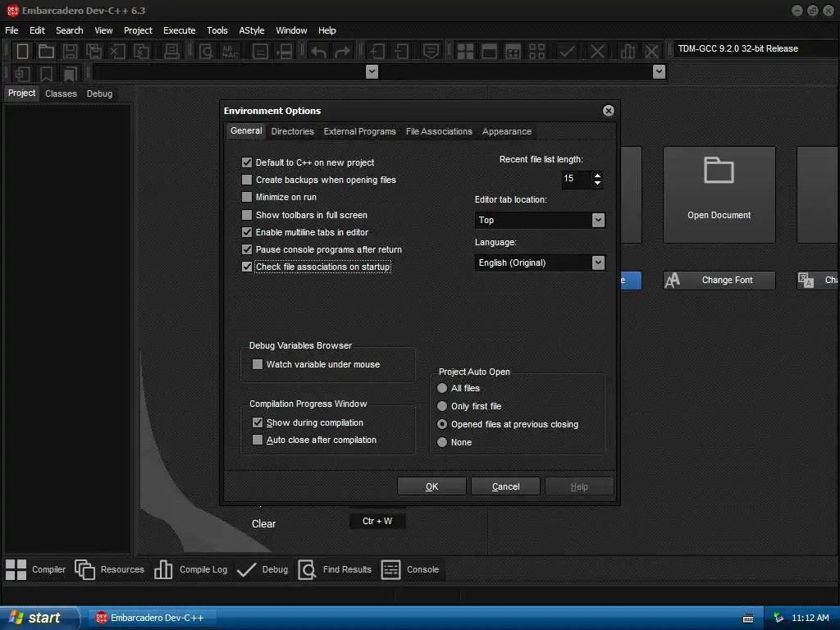Switch to File Associations tab

440,131
